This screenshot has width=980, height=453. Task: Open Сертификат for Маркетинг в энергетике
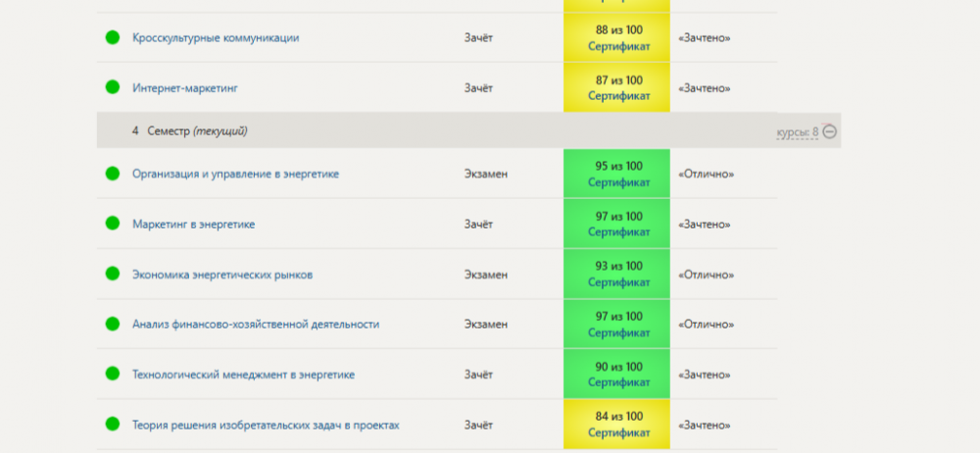[x=618, y=232]
